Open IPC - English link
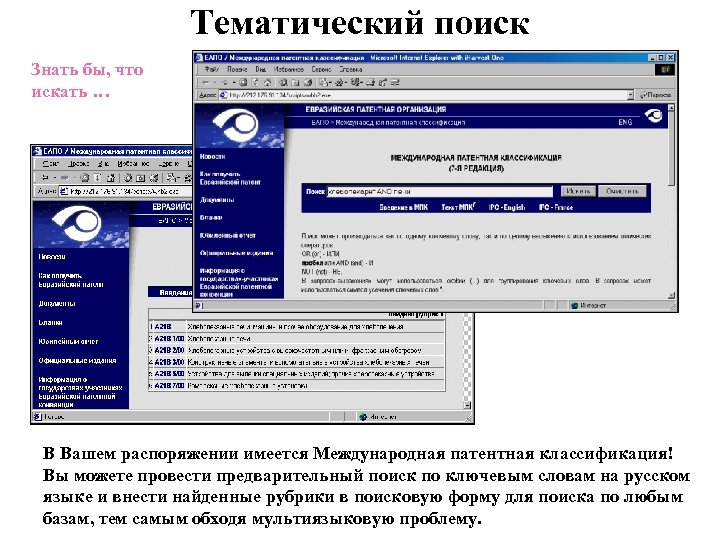 click(507, 208)
